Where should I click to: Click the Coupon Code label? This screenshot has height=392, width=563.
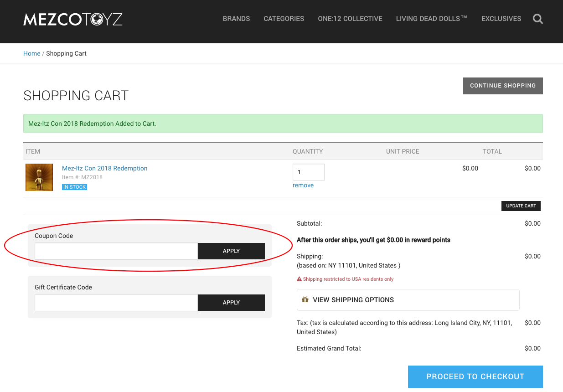pos(54,236)
